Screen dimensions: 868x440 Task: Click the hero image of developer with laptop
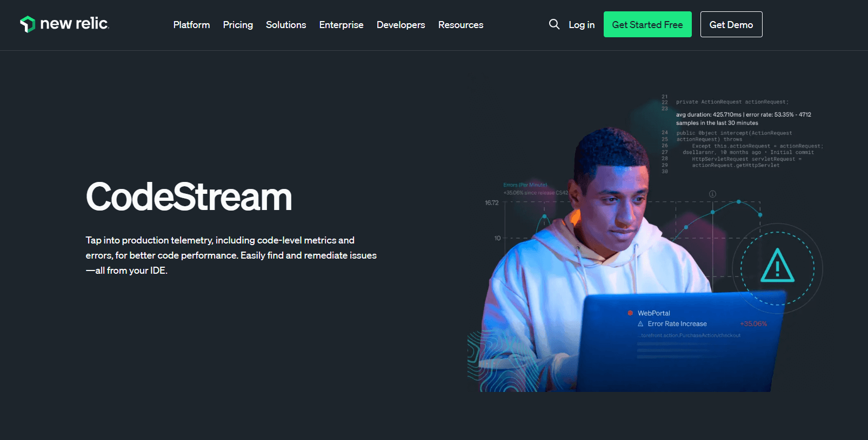pyautogui.click(x=645, y=243)
